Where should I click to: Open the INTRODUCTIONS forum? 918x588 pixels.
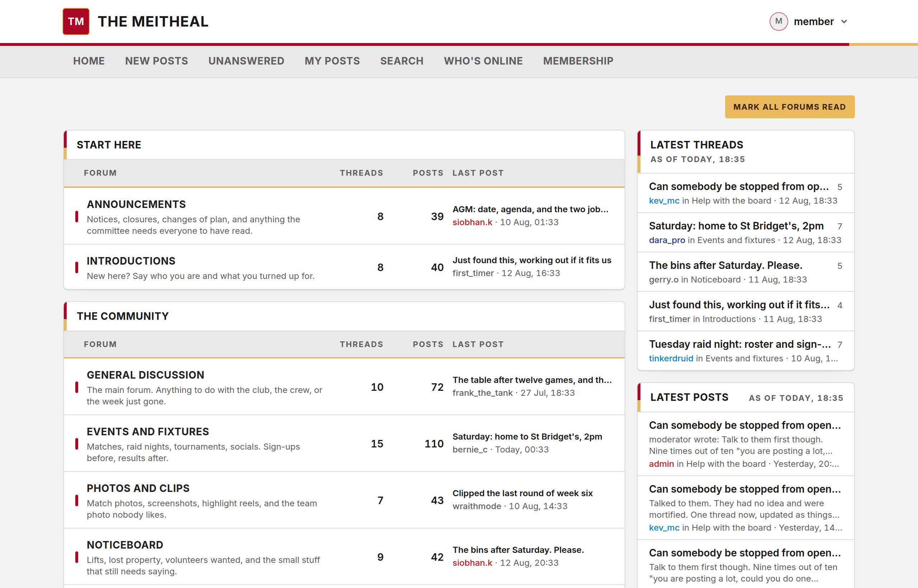(x=131, y=261)
